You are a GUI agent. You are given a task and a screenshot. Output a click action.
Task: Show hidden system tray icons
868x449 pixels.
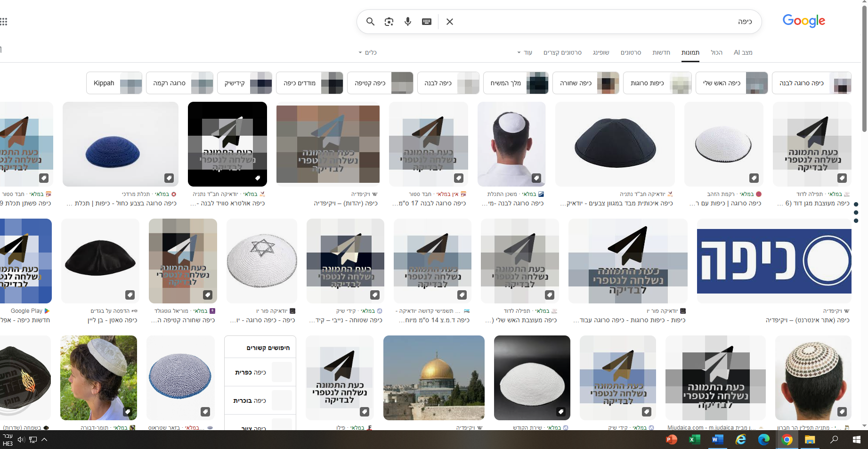[x=44, y=440]
